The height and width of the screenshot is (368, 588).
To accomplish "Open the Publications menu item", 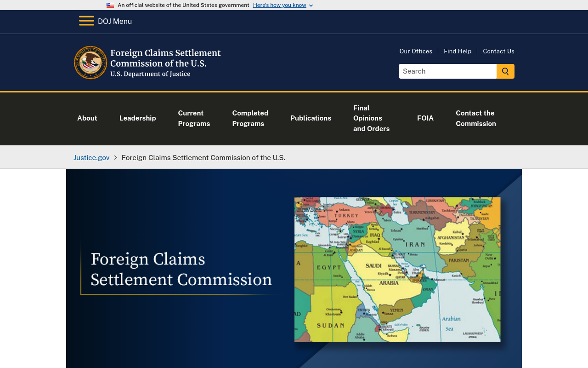I will point(311,118).
